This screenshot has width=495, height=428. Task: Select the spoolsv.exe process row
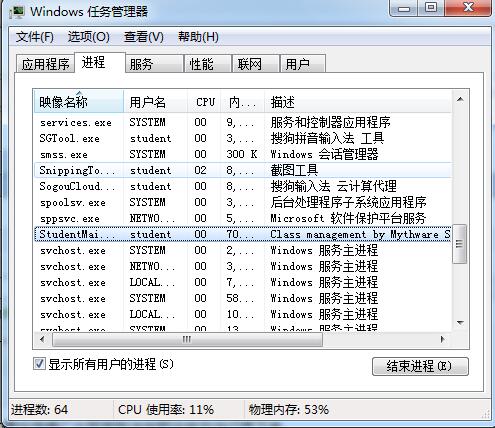point(243,202)
